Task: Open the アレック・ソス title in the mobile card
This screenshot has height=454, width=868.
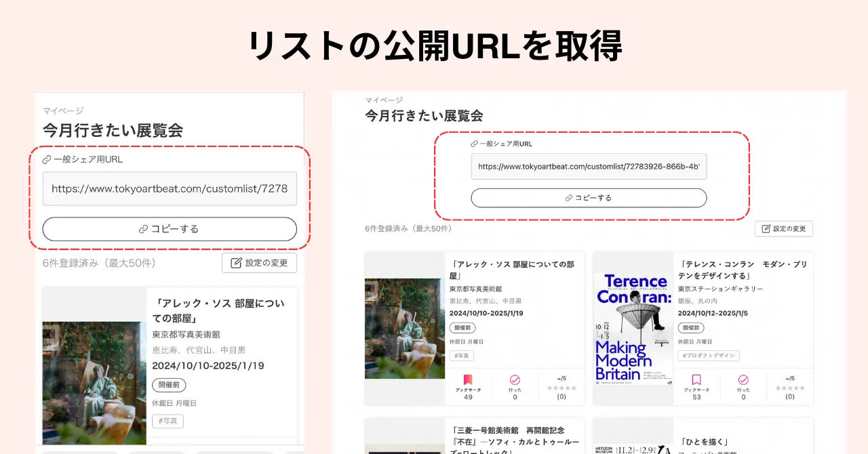Action: (218, 310)
